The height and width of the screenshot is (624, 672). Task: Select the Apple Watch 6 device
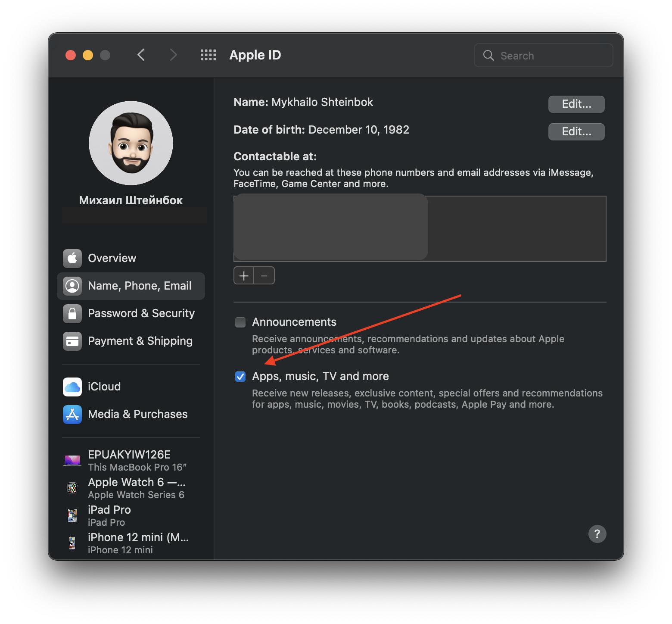131,488
